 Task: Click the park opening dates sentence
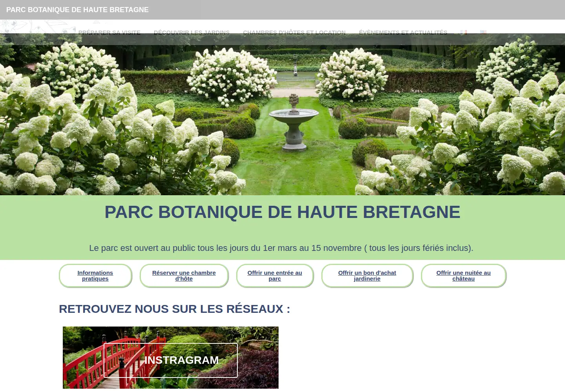coord(281,248)
